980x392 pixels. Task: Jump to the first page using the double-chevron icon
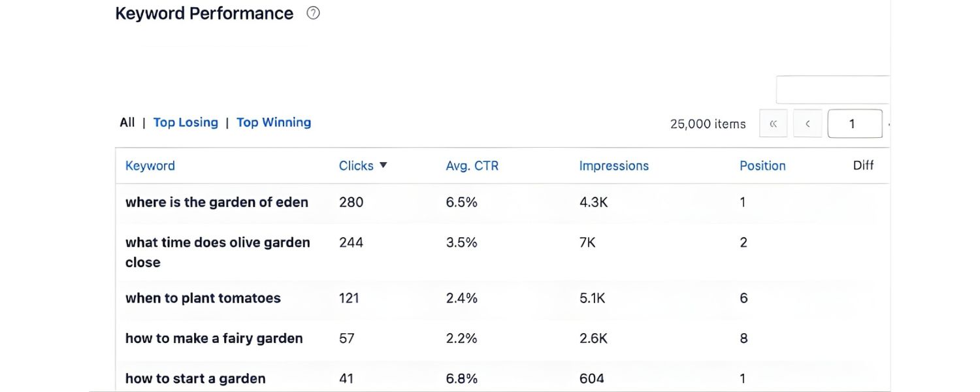pyautogui.click(x=773, y=123)
